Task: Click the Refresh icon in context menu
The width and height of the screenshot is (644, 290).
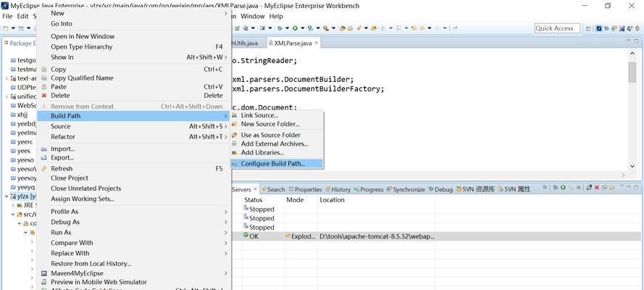Action: pyautogui.click(x=44, y=168)
